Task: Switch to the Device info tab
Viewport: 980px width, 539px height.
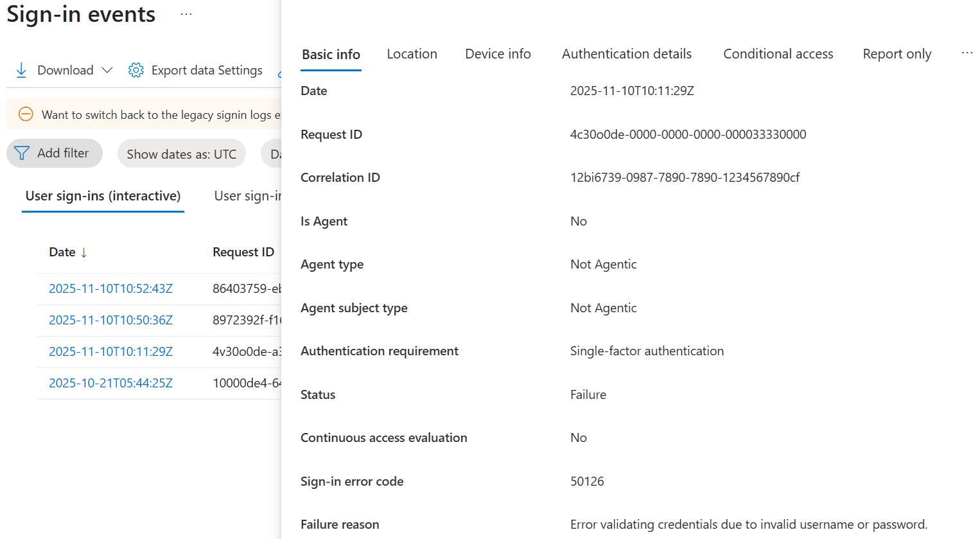Action: (x=498, y=54)
